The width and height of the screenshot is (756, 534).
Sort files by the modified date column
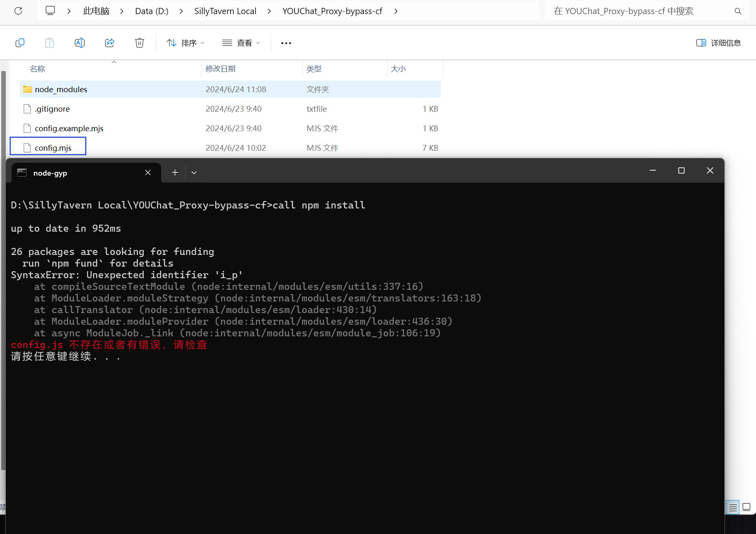pos(221,69)
